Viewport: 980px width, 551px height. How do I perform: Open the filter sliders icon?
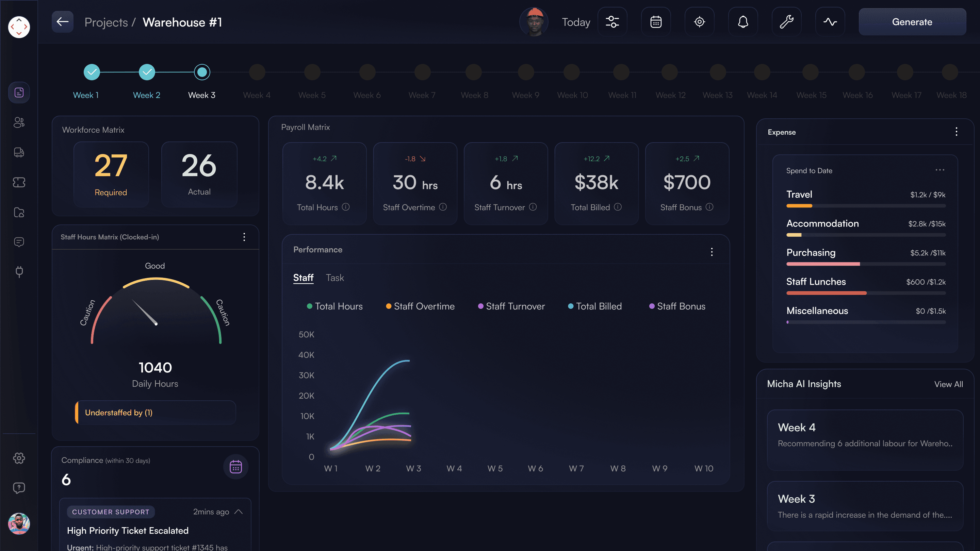pyautogui.click(x=612, y=22)
